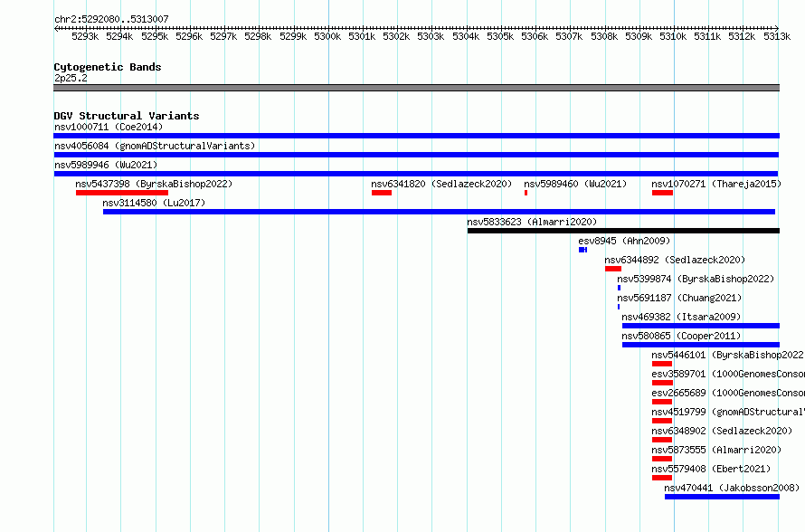Click the 5306k ruler position
The width and height of the screenshot is (805, 532).
pos(535,36)
